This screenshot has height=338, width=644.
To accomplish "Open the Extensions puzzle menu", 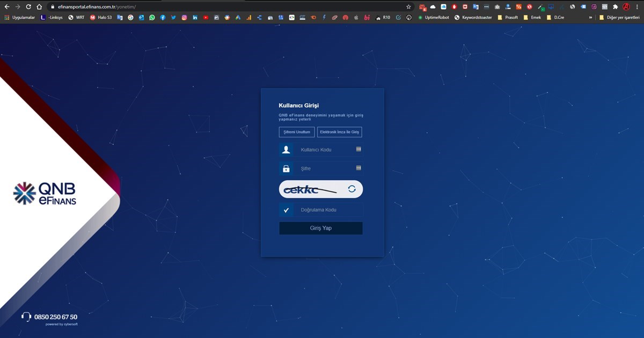I will coord(615,7).
